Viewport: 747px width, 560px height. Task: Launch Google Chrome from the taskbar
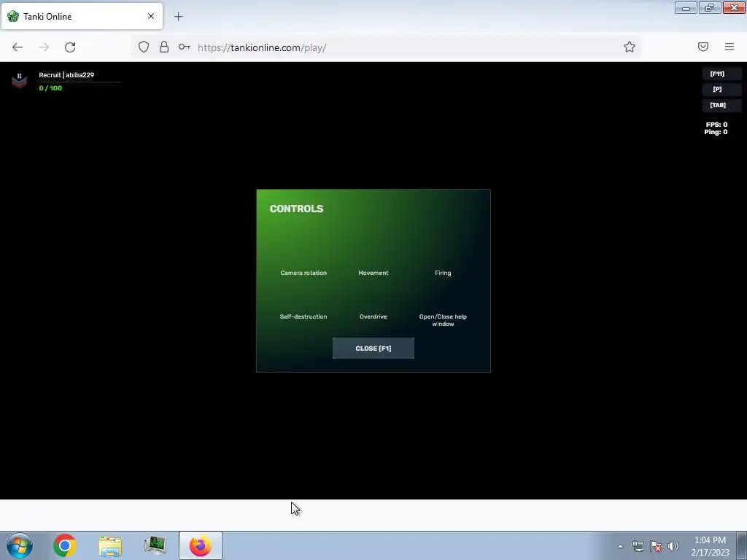pyautogui.click(x=65, y=545)
